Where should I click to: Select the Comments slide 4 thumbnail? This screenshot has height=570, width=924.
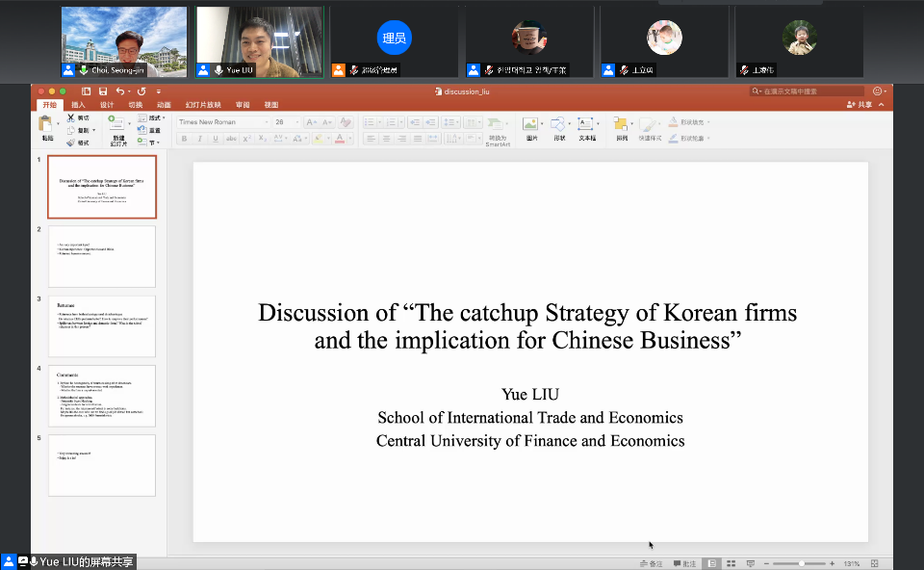point(101,395)
